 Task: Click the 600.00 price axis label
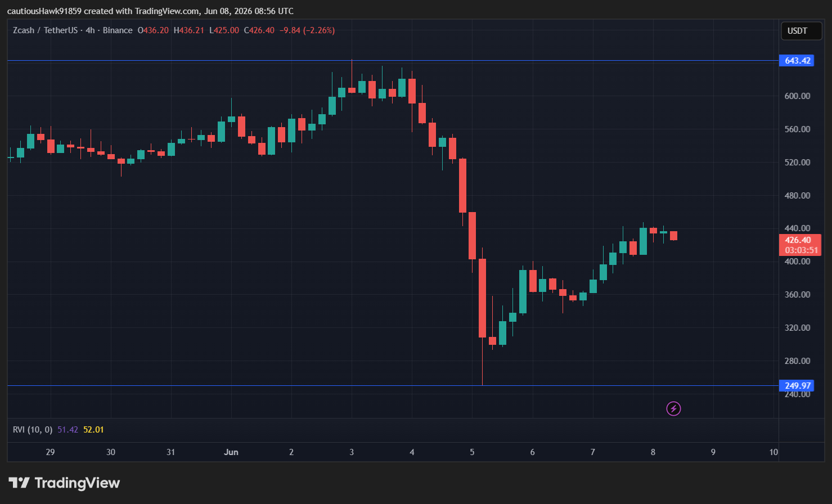797,96
